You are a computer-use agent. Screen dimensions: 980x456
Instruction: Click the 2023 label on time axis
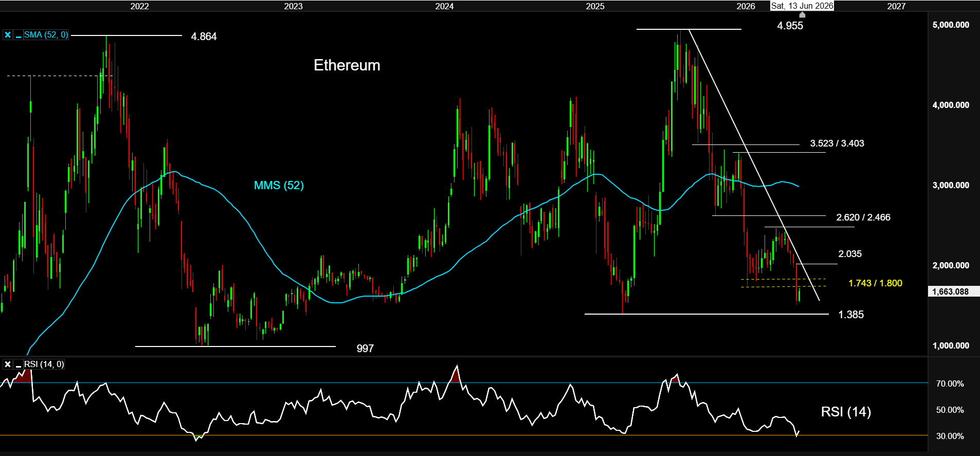[293, 6]
